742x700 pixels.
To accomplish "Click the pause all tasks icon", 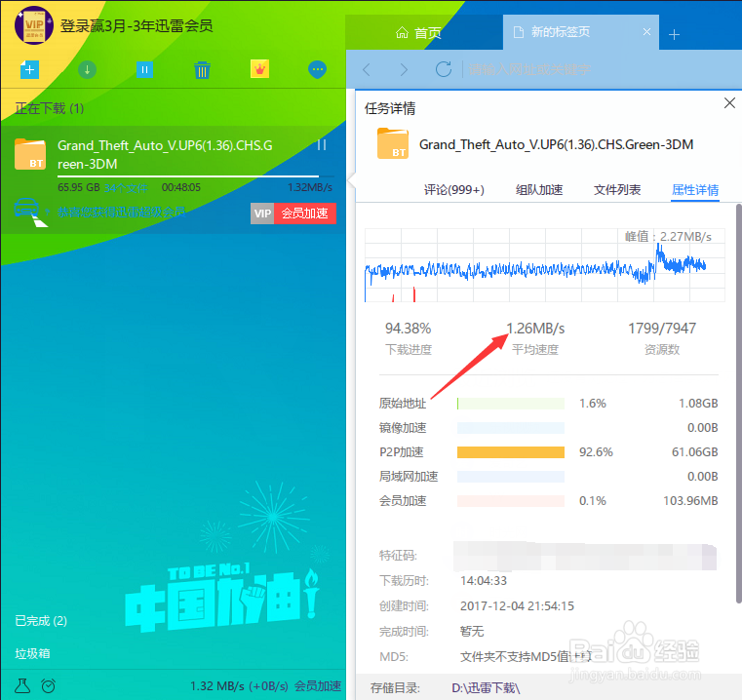I will [x=145, y=70].
